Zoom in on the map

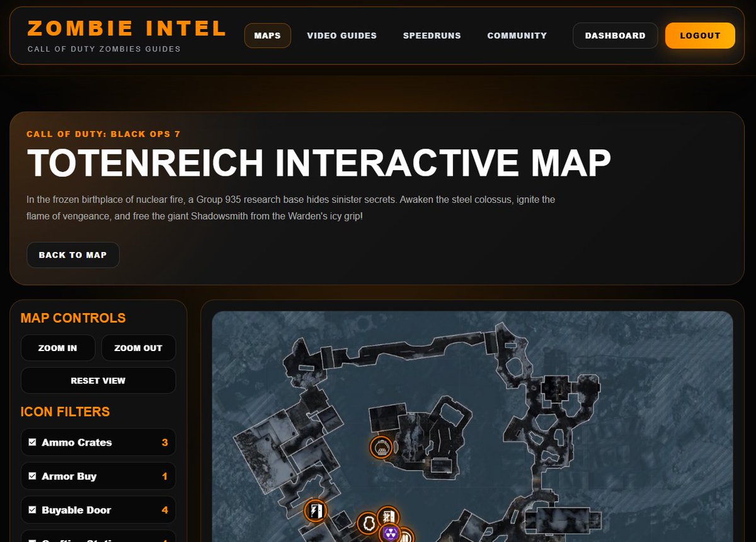point(57,348)
